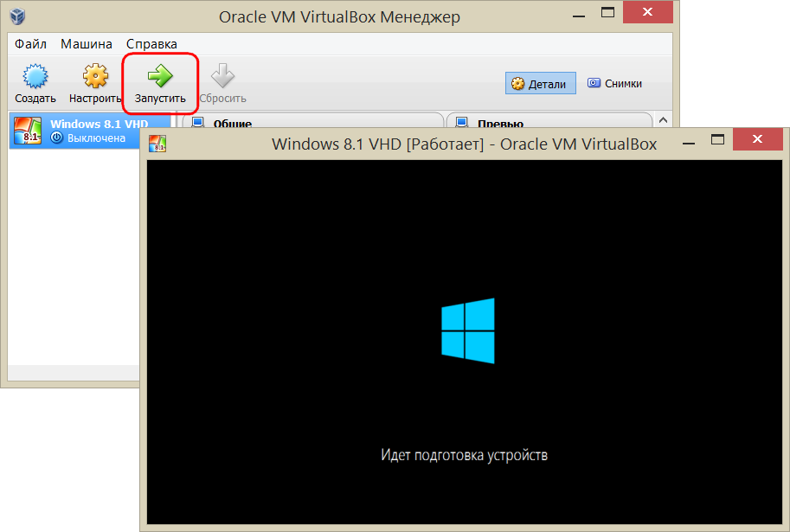Click the 'Выключена' status text

point(96,138)
